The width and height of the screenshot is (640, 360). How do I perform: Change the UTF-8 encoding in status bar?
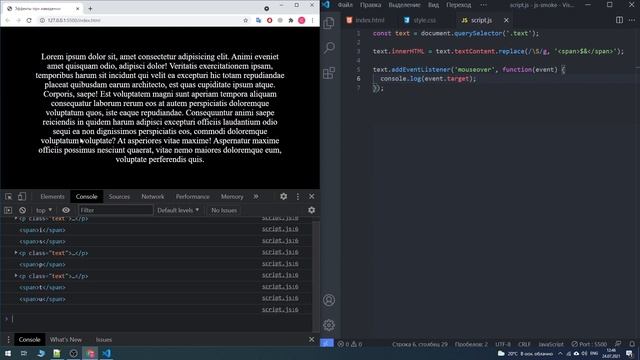tap(502, 344)
